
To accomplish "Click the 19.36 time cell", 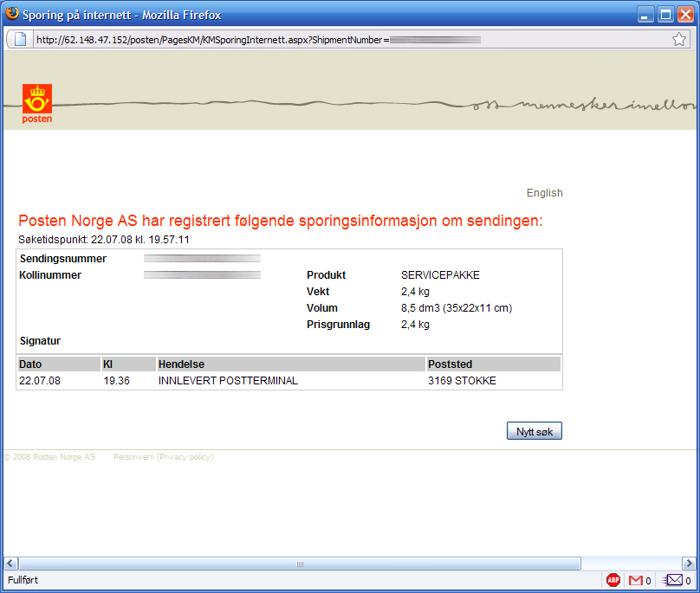I will [116, 381].
